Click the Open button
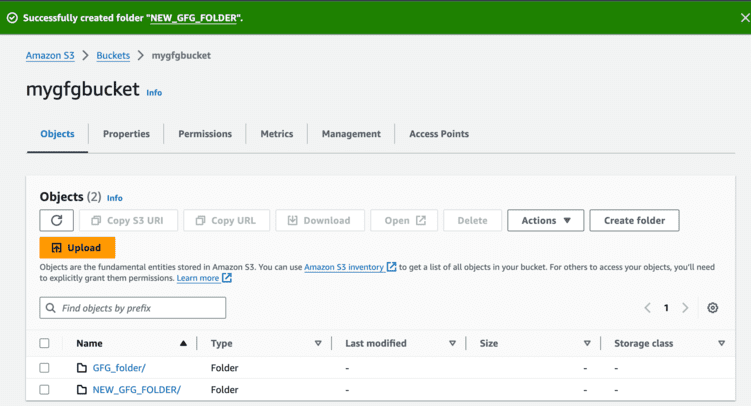 tap(404, 220)
